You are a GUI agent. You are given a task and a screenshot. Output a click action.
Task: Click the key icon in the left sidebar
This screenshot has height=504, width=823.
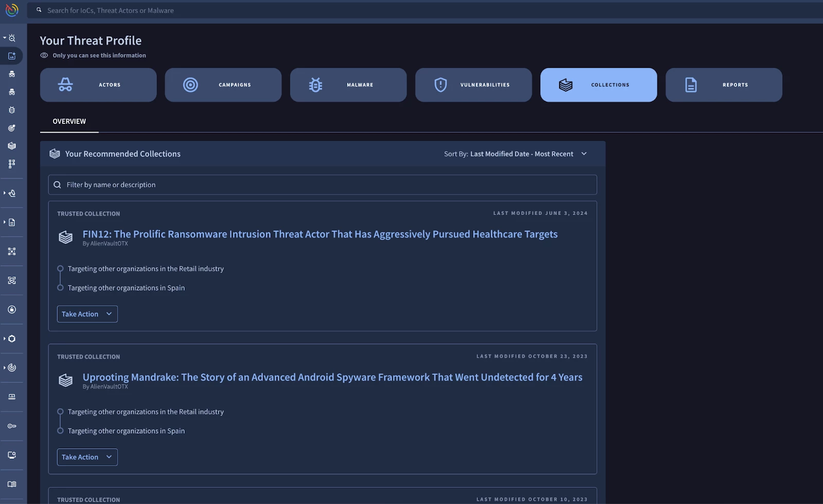pyautogui.click(x=12, y=426)
